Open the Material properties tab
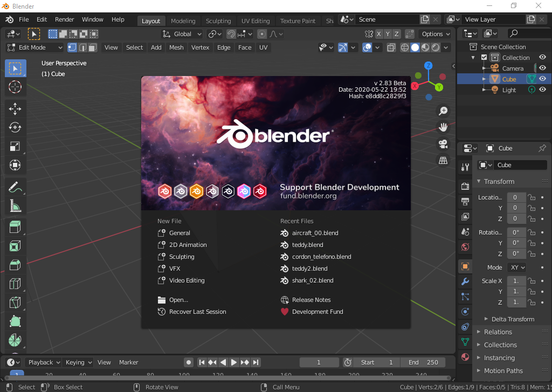Image resolution: width=552 pixels, height=392 pixels. 465,357
